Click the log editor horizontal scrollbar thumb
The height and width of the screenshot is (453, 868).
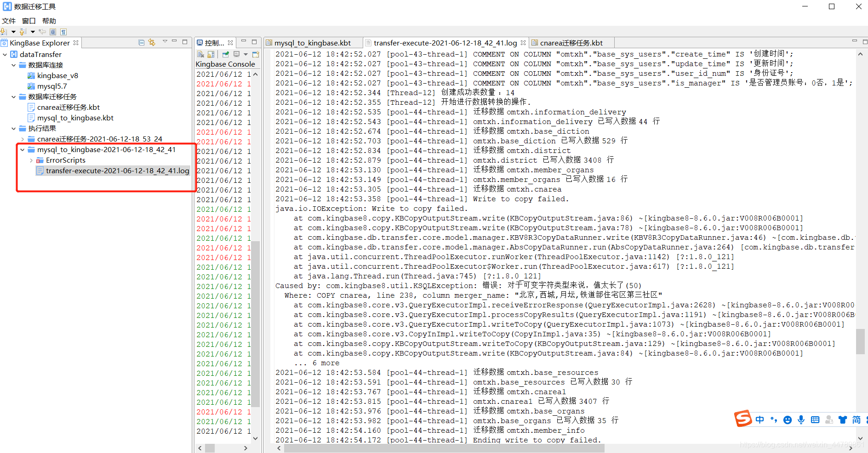coord(444,448)
